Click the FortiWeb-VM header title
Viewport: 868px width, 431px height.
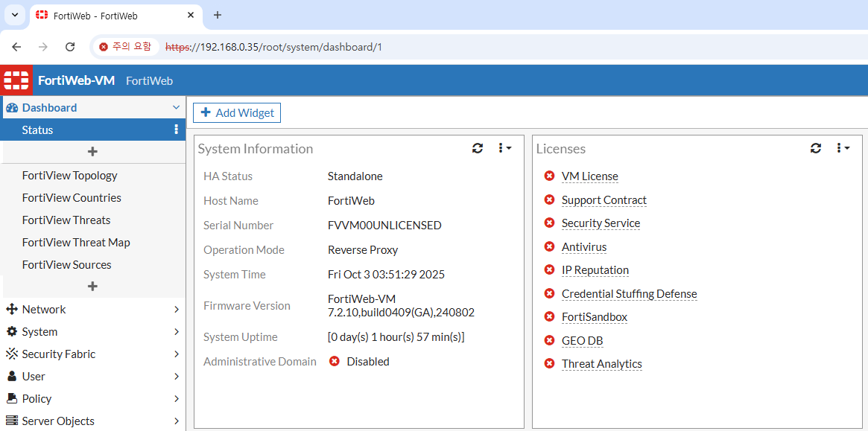(x=77, y=81)
